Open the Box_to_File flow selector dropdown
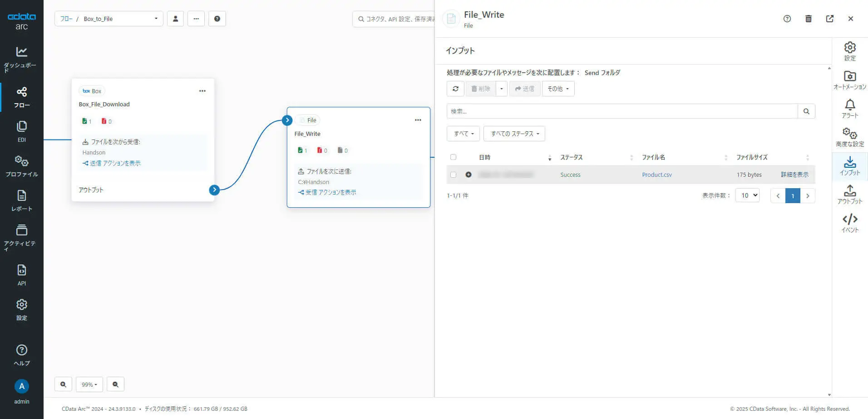Screen dimensions: 868x419 109,19
